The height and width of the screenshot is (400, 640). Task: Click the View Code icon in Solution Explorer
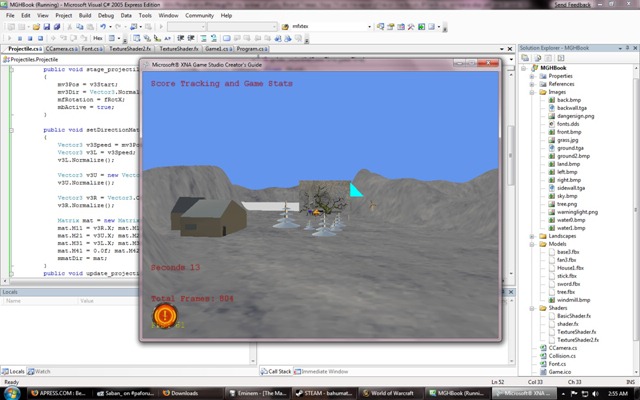561,58
